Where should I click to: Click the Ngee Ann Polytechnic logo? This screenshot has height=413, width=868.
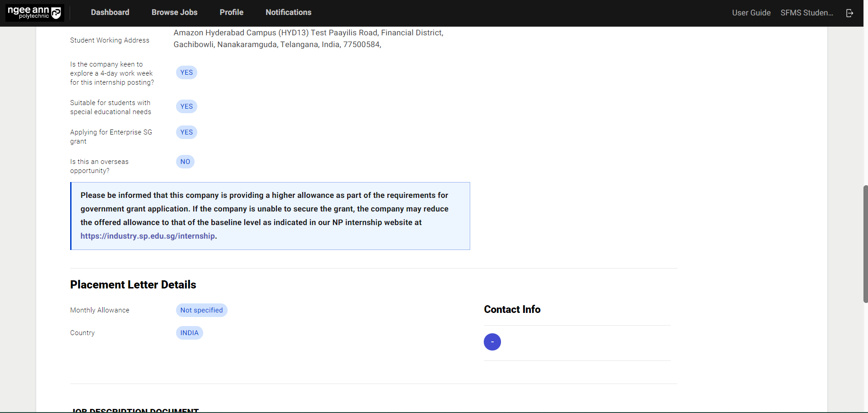(x=35, y=13)
